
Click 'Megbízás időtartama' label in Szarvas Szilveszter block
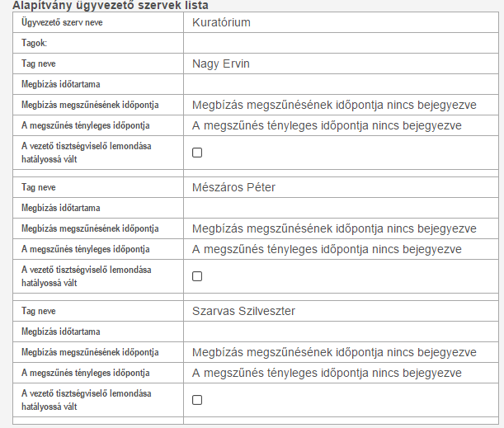tap(61, 332)
